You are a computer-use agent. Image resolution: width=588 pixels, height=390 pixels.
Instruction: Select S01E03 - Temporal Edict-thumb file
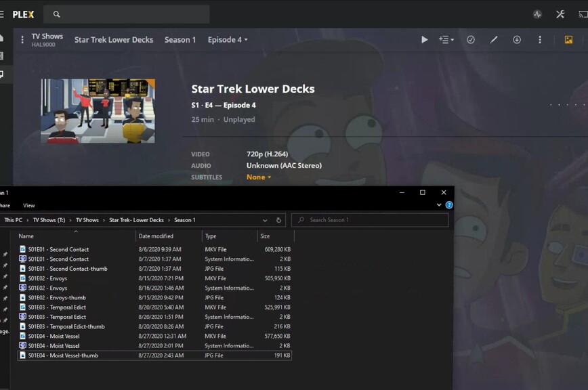[154, 326]
